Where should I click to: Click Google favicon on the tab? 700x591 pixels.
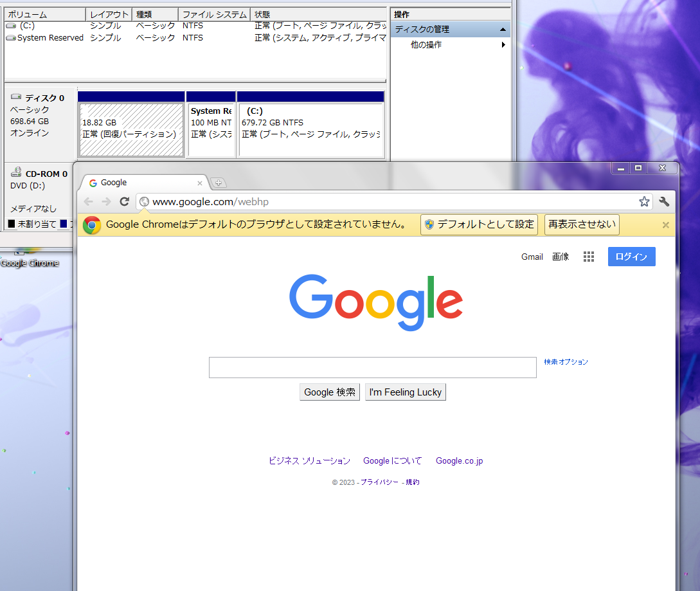click(x=93, y=183)
